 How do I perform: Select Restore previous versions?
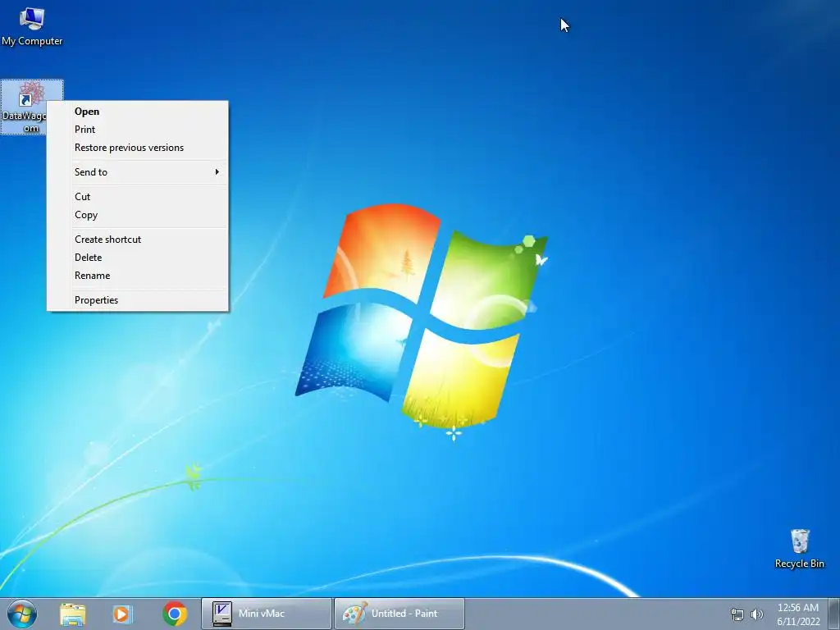tap(138, 148)
